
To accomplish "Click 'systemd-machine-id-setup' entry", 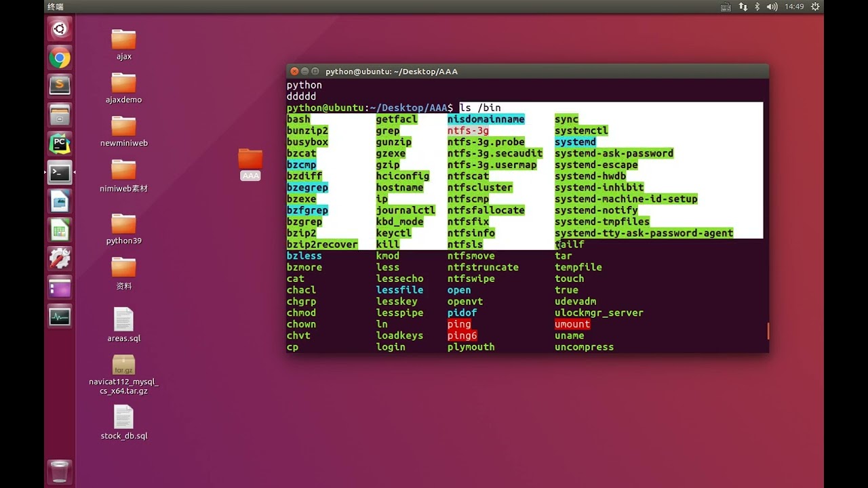I will (x=626, y=199).
